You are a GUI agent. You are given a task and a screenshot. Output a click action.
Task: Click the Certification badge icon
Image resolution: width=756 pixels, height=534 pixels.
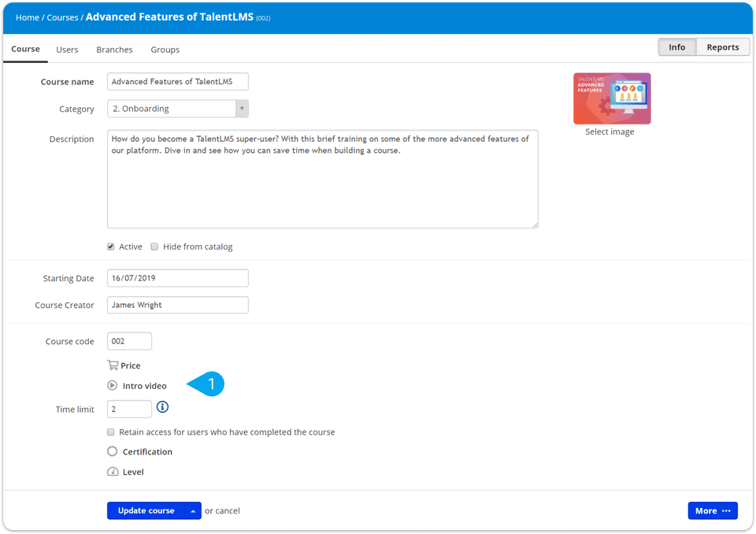click(x=113, y=451)
